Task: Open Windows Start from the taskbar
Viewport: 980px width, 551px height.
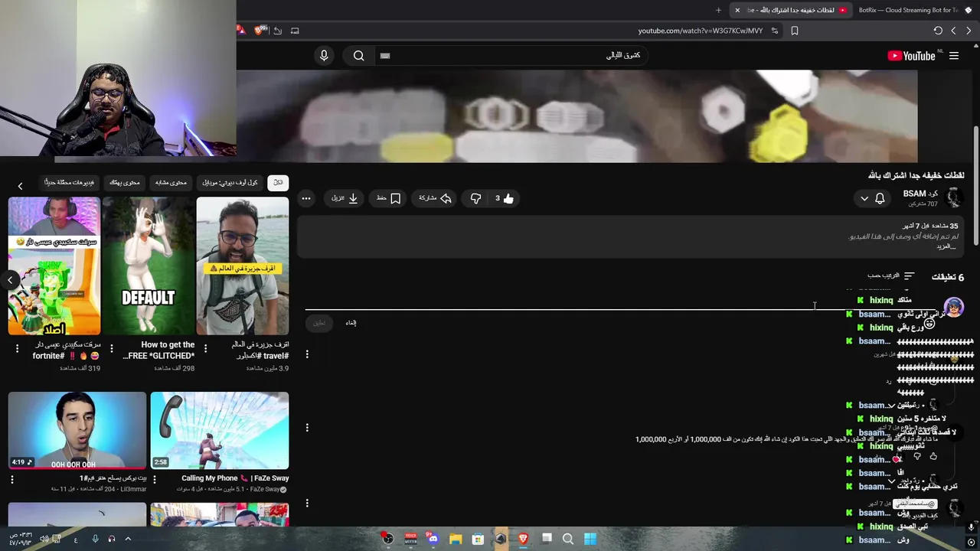Action: point(590,539)
